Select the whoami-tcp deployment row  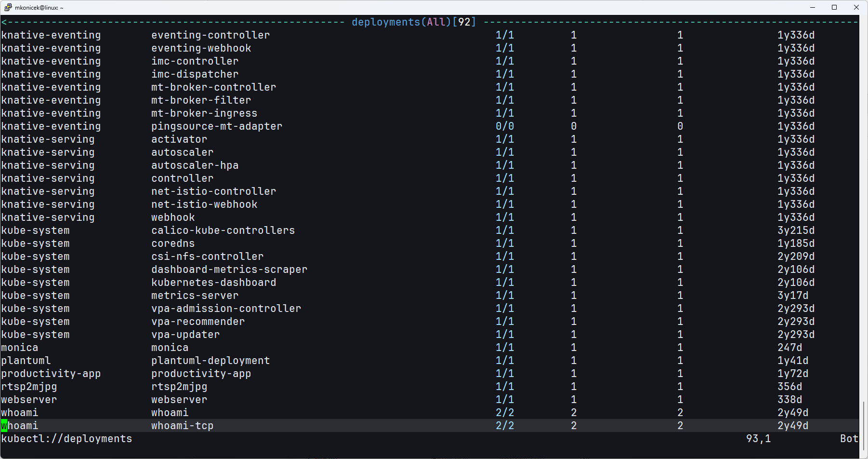[x=182, y=426]
